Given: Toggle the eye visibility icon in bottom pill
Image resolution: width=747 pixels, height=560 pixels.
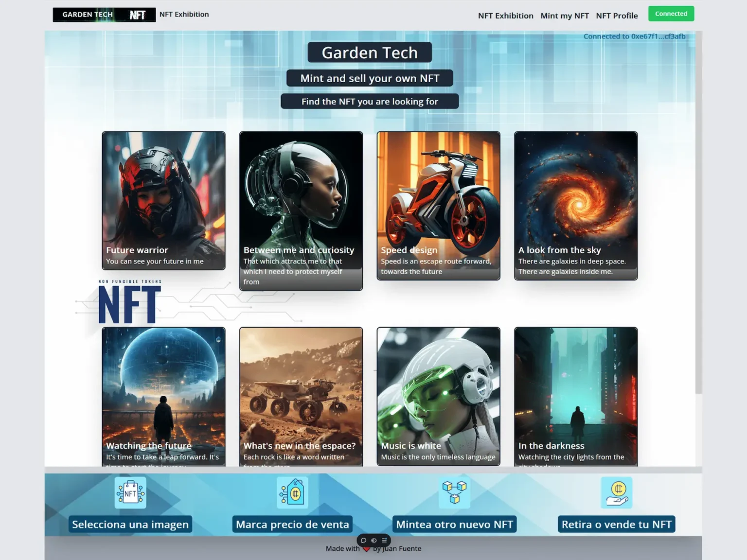Looking at the screenshot, I should (x=373, y=540).
